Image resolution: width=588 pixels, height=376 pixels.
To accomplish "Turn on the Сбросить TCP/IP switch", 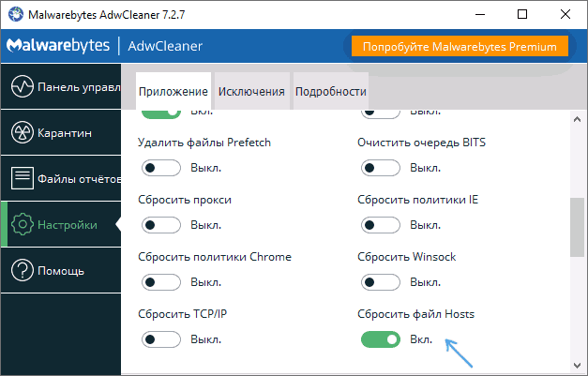I will point(161,339).
